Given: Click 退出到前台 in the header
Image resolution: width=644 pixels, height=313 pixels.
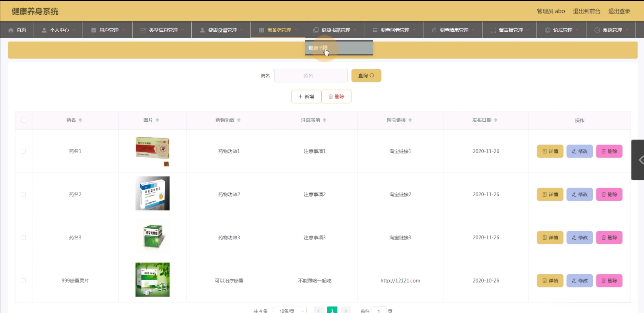Looking at the screenshot, I should (587, 11).
